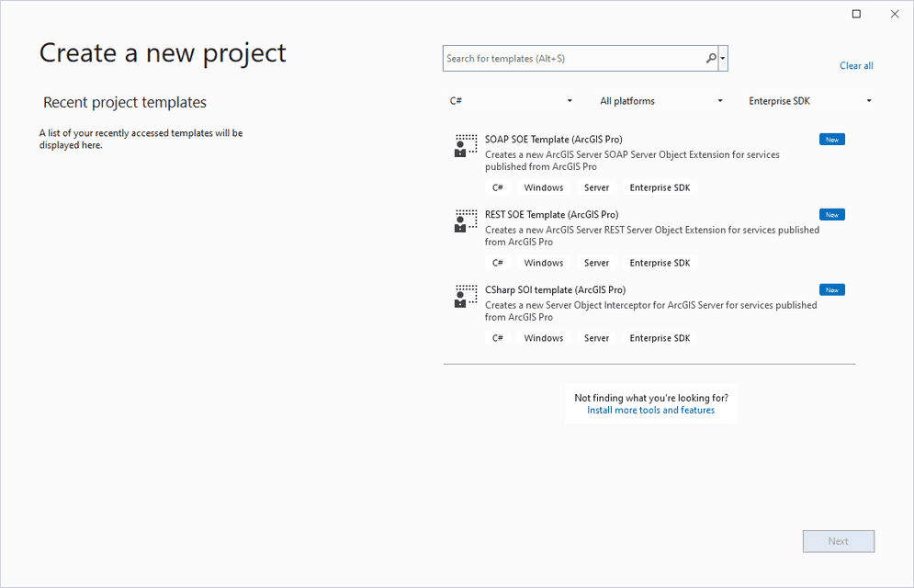Open the C# language filter dropdown
Screen dimensions: 914x588
click(511, 101)
